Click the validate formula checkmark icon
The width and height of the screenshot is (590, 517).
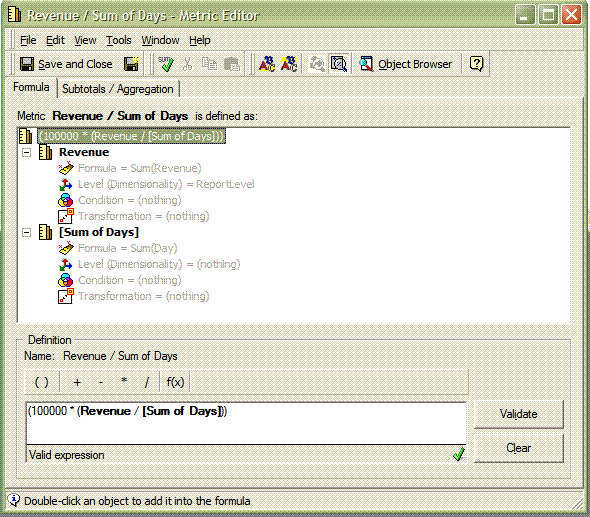pyautogui.click(x=166, y=64)
